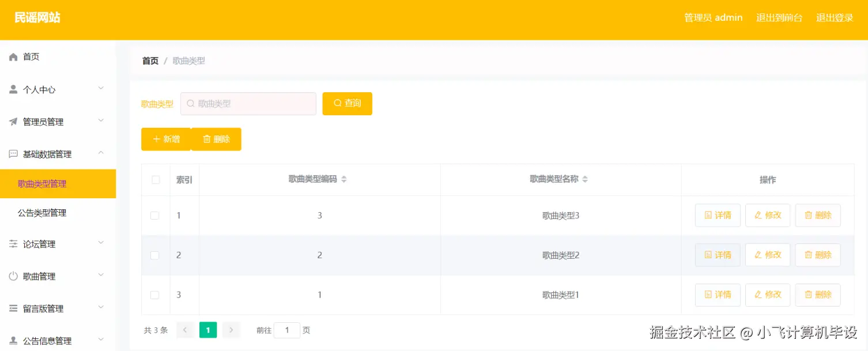Expand the 歌曲管理 submenu chevron
This screenshot has width=868, height=351.
101,275
